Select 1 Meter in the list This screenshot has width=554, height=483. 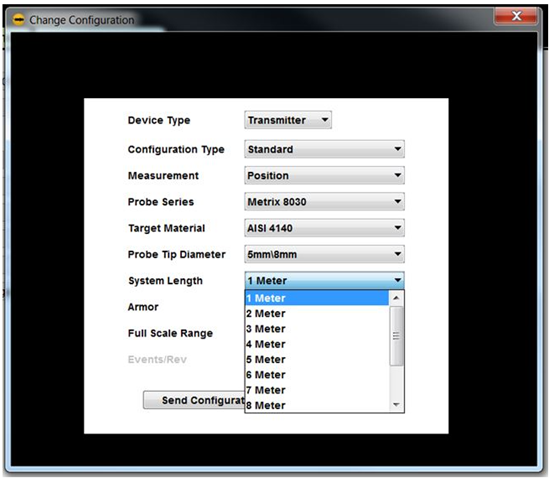(x=317, y=298)
